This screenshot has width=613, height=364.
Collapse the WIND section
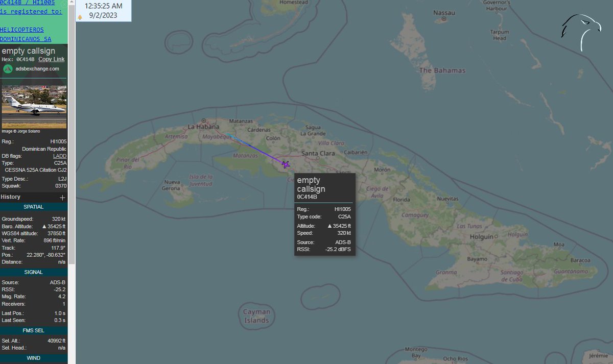pyautogui.click(x=34, y=358)
